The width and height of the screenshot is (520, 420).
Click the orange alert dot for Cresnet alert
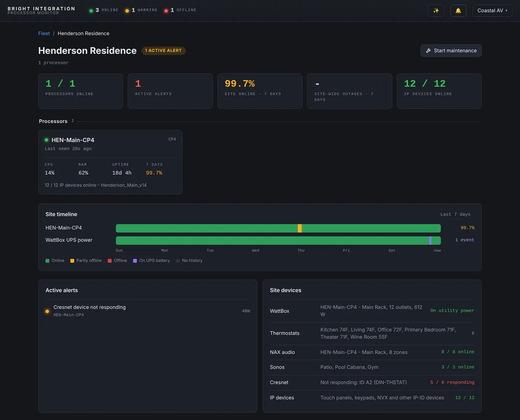(x=47, y=311)
